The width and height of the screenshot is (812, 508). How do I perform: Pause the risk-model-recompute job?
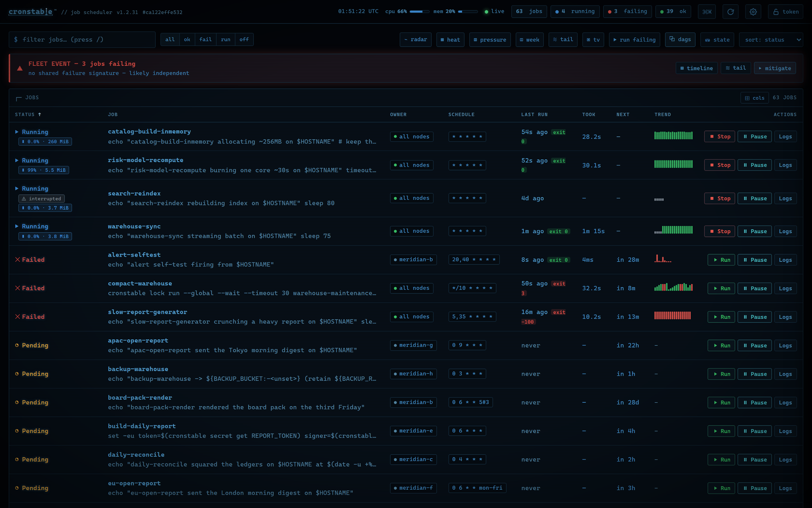point(755,165)
